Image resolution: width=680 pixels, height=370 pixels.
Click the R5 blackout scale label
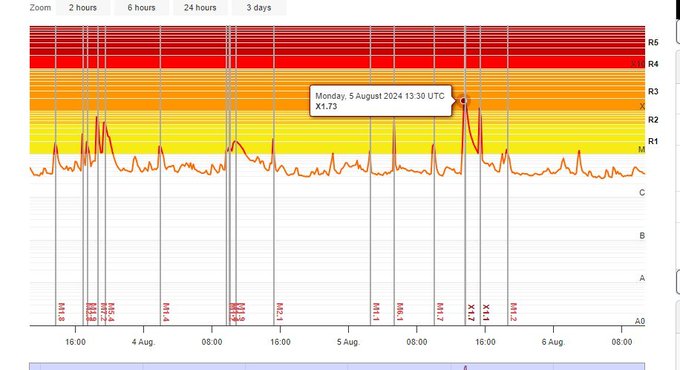click(653, 43)
